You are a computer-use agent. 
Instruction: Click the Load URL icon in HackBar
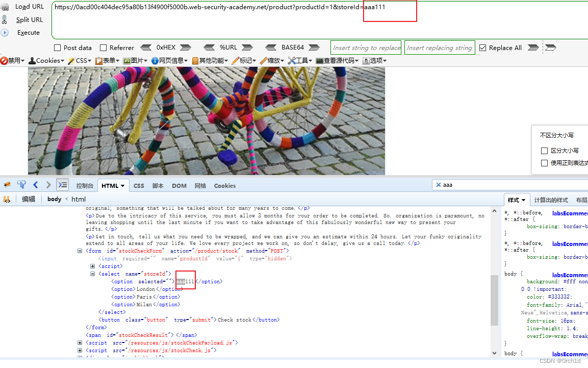[x=5, y=7]
